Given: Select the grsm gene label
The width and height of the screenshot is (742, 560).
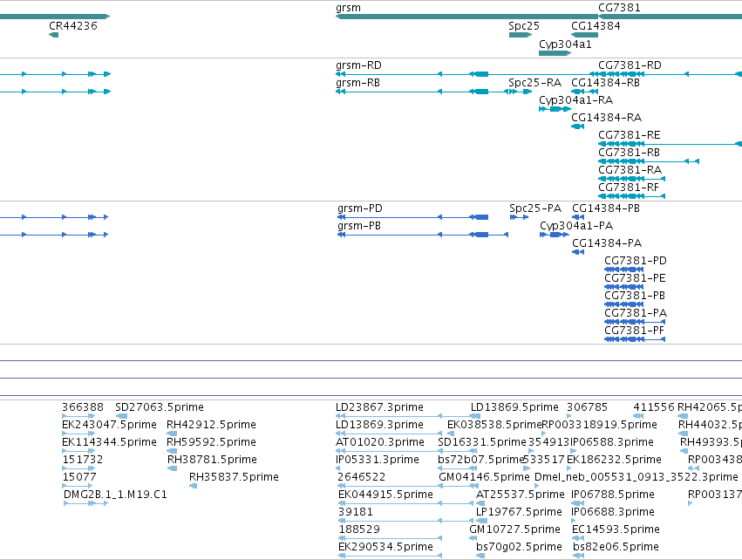Looking at the screenshot, I should [x=348, y=8].
